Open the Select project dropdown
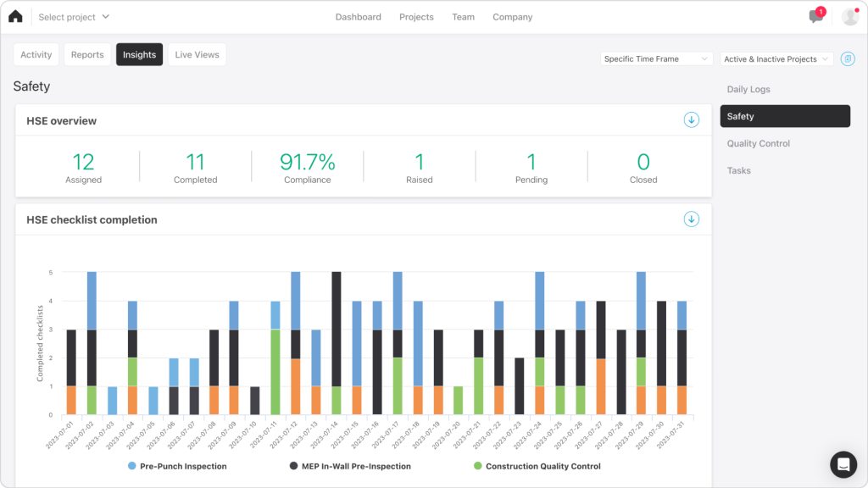The width and height of the screenshot is (868, 488). click(74, 16)
